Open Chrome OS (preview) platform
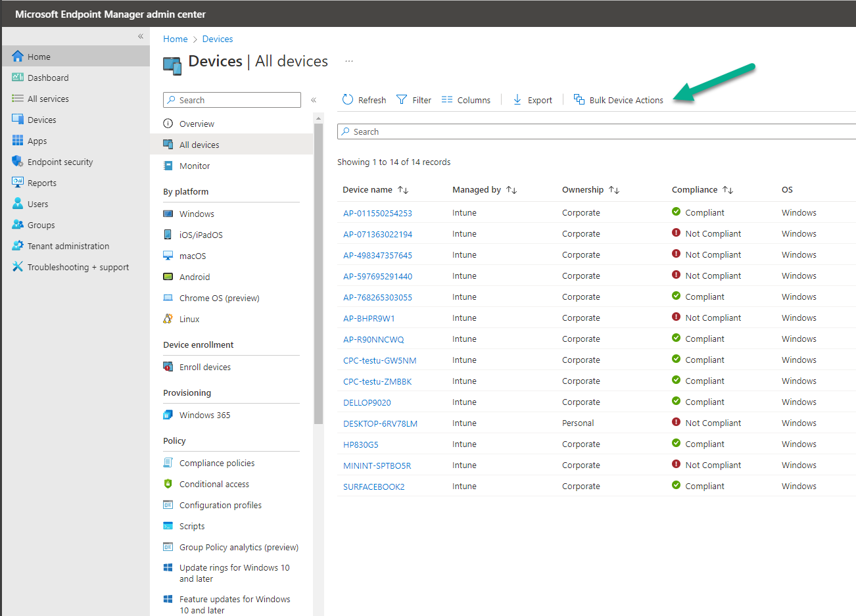Viewport: 856px width, 616px height. coord(220,298)
